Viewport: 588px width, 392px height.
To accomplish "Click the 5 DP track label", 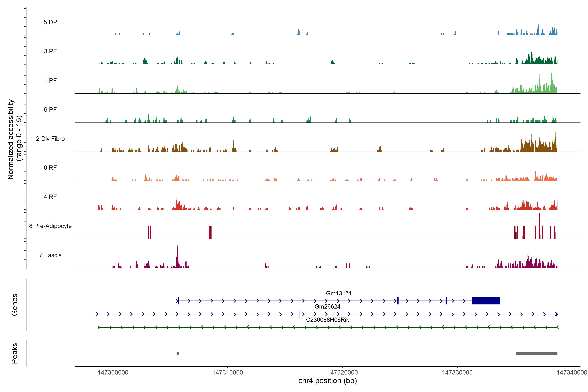I will [50, 22].
